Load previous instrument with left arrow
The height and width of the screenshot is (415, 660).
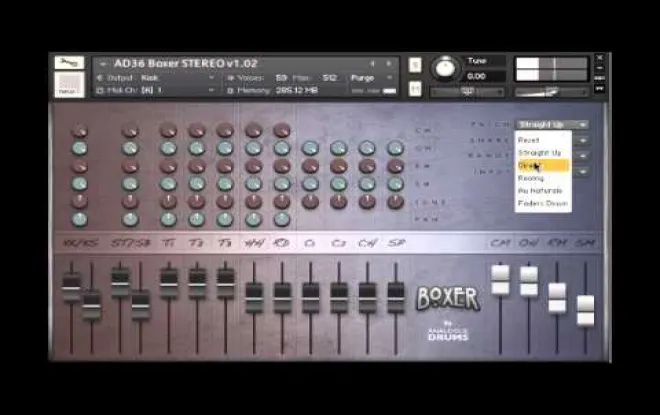pyautogui.click(x=372, y=64)
